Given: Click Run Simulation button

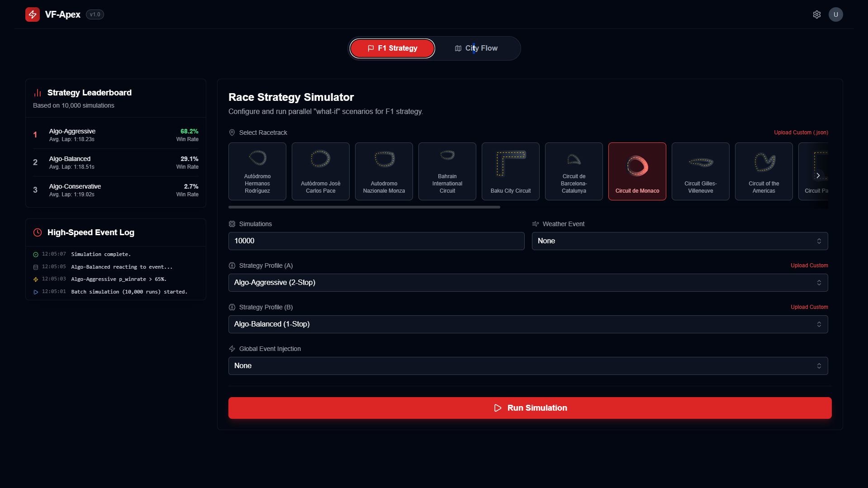Looking at the screenshot, I should tap(530, 408).
